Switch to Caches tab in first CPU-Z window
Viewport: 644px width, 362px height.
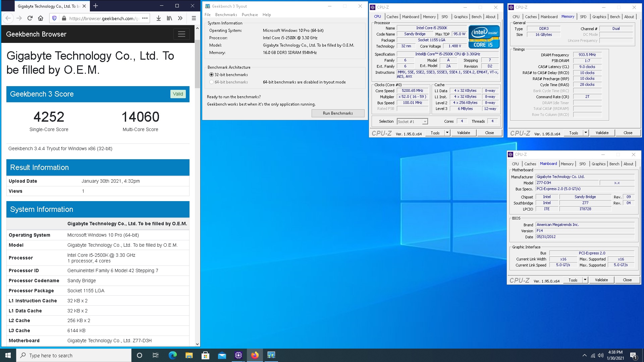tap(392, 17)
